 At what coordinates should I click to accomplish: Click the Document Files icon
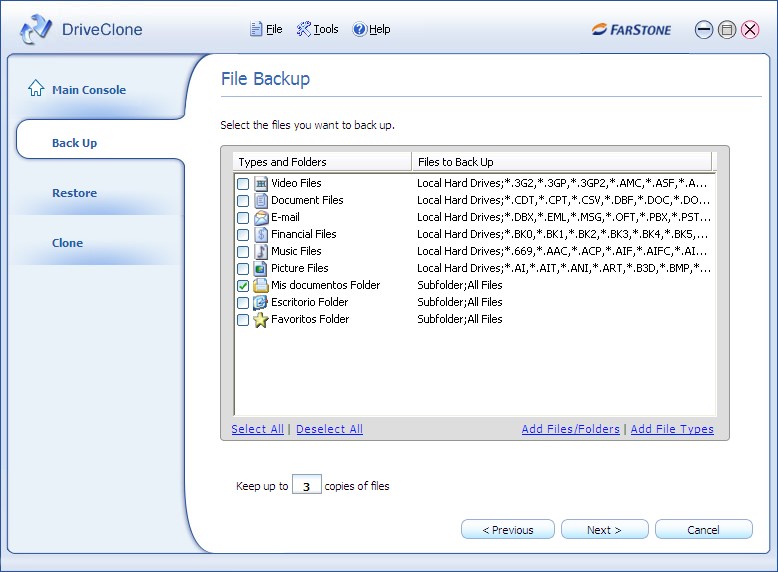[x=261, y=201]
